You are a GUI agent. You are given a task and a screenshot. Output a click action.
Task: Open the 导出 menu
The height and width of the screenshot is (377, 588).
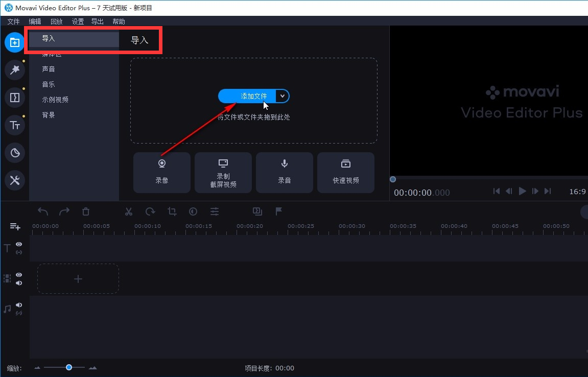98,21
